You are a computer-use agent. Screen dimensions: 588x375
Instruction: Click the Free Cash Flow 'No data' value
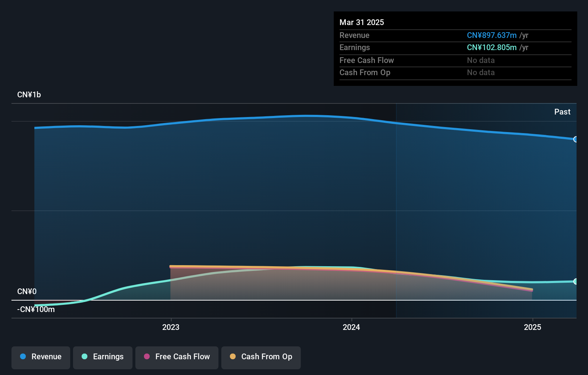tap(481, 60)
